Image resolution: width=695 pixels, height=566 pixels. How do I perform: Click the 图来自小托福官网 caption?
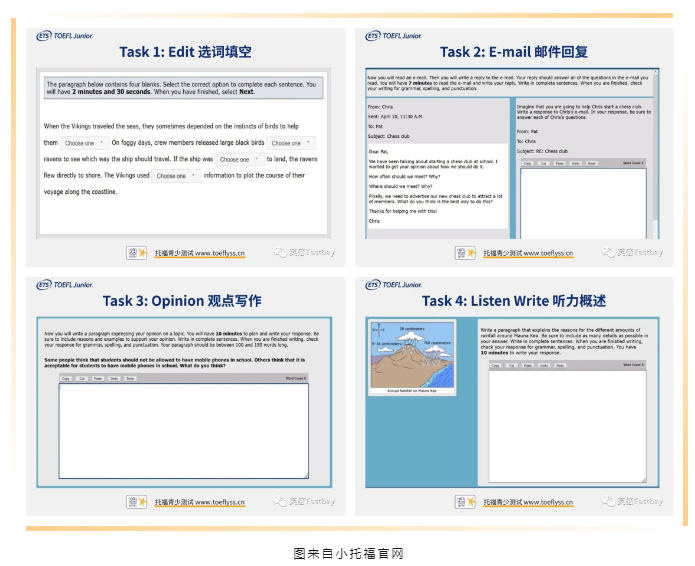pos(348,554)
